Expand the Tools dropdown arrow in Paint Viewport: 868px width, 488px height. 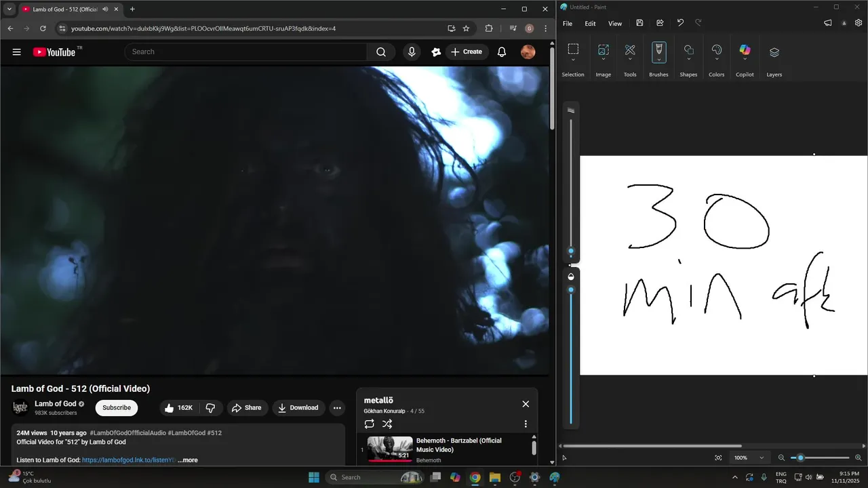pyautogui.click(x=630, y=60)
